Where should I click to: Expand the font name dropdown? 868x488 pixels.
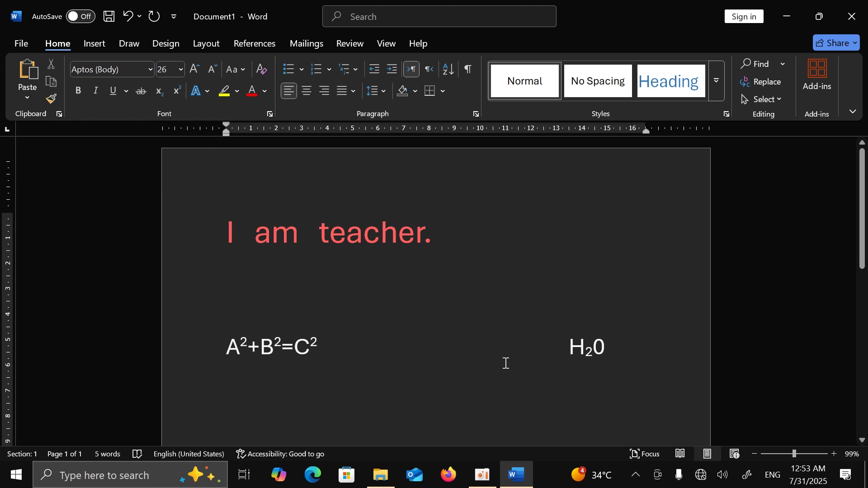point(151,70)
